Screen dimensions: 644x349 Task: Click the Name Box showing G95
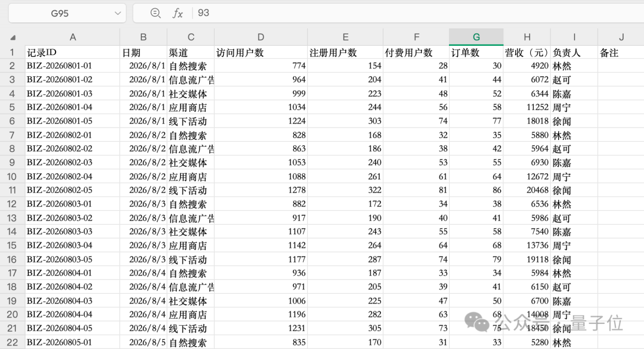coord(67,13)
